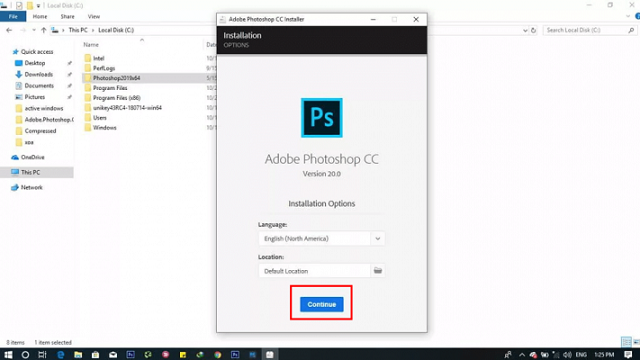Click the ENG language indicator
This screenshot has width=640, height=360.
581,355
